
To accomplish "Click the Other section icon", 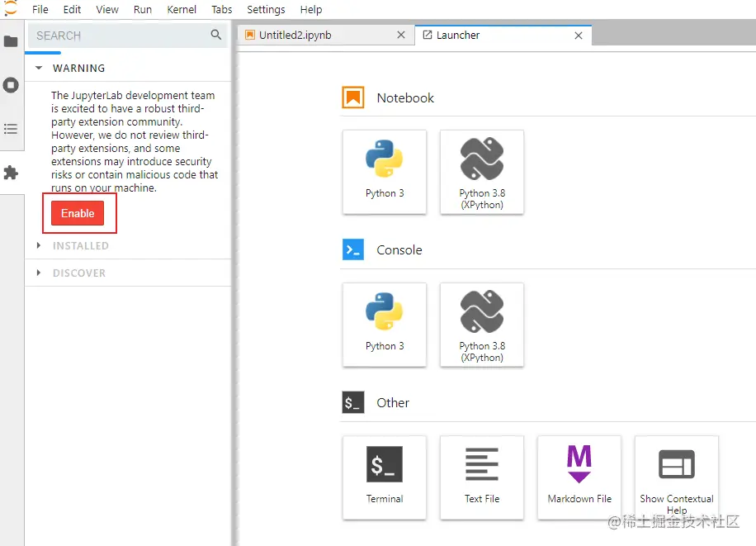I will [x=353, y=402].
